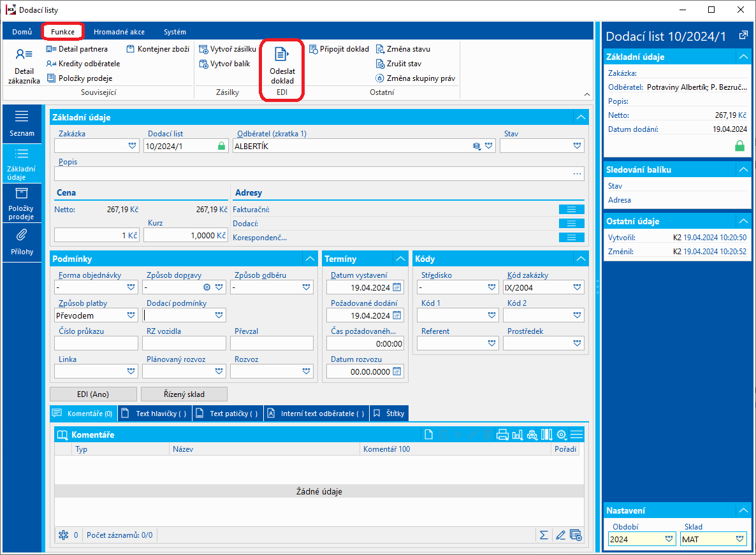Click Zrušit stav
This screenshot has width=756, height=555.
[399, 64]
